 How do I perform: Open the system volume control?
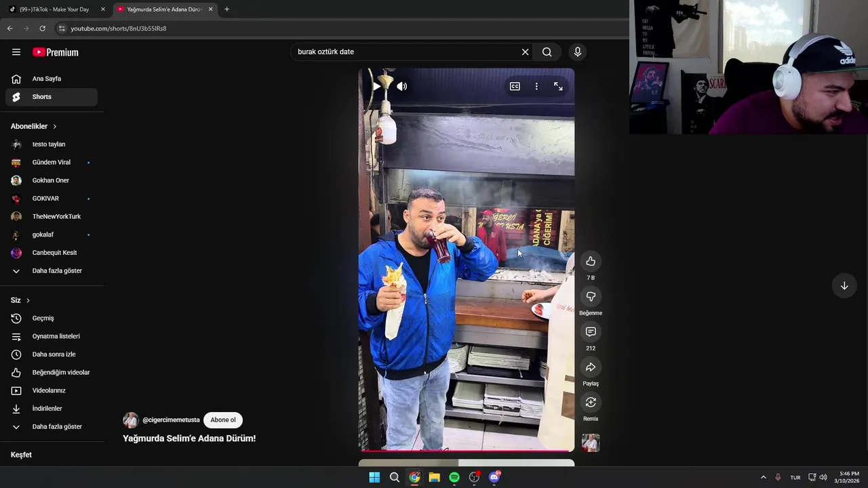(x=823, y=477)
